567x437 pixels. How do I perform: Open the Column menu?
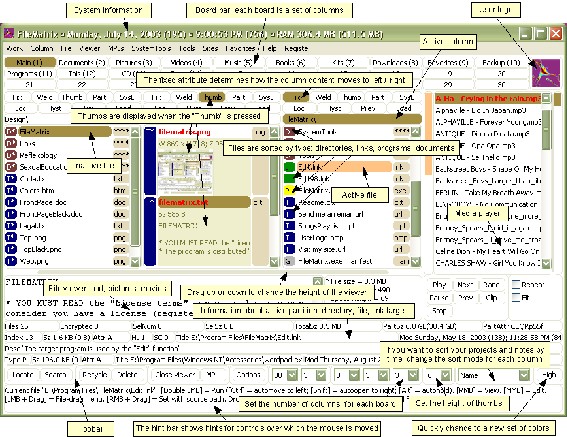(x=42, y=48)
